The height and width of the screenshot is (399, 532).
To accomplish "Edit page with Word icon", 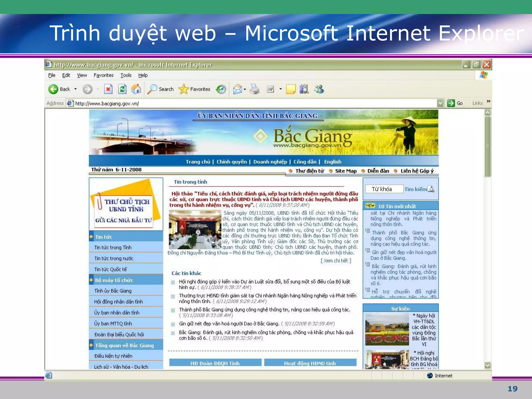I will (270, 89).
